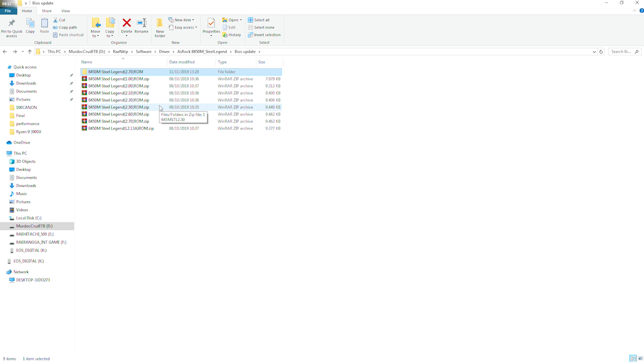644x362 pixels.
Task: Click Invert selection in the ribbon
Action: click(264, 35)
